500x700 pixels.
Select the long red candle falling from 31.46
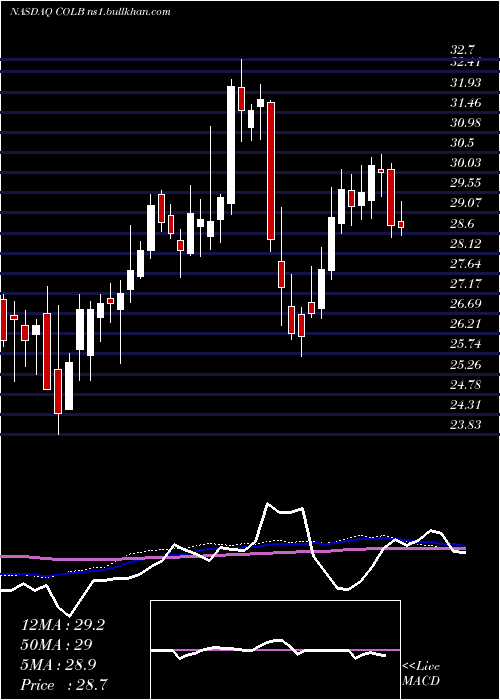pos(271,171)
